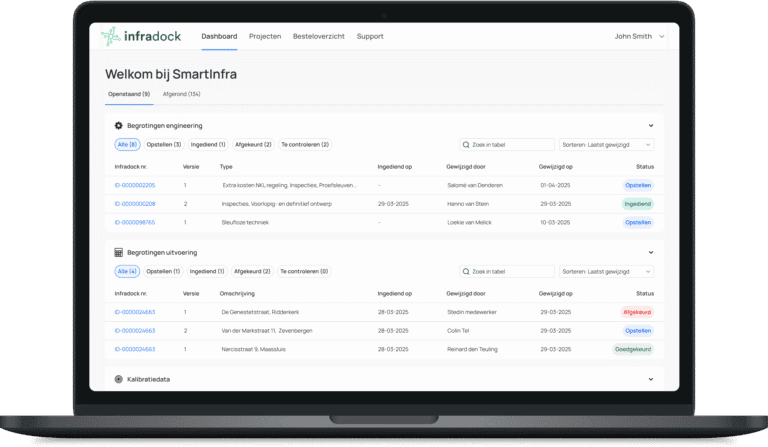Filter uitvoering by Ingediend (1)
The image size is (768, 447).
pos(207,272)
